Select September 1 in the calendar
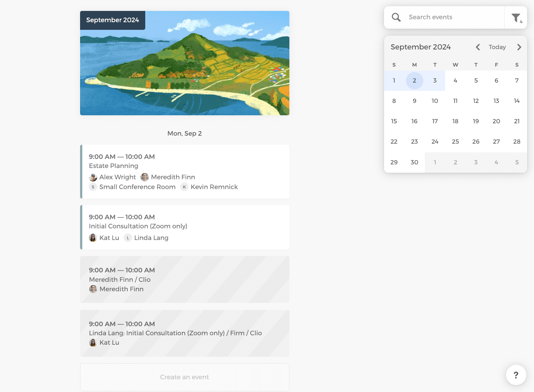Viewport: 534px width, 392px height. click(394, 80)
